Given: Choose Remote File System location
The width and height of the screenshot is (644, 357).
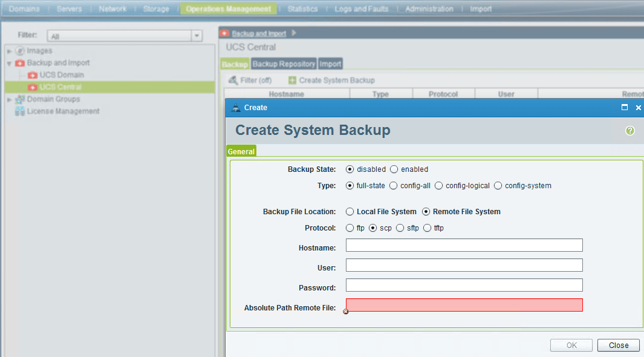Looking at the screenshot, I should point(426,212).
